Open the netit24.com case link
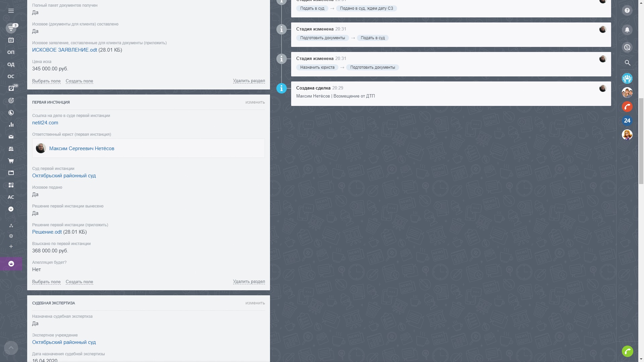The width and height of the screenshot is (644, 362). pyautogui.click(x=45, y=123)
